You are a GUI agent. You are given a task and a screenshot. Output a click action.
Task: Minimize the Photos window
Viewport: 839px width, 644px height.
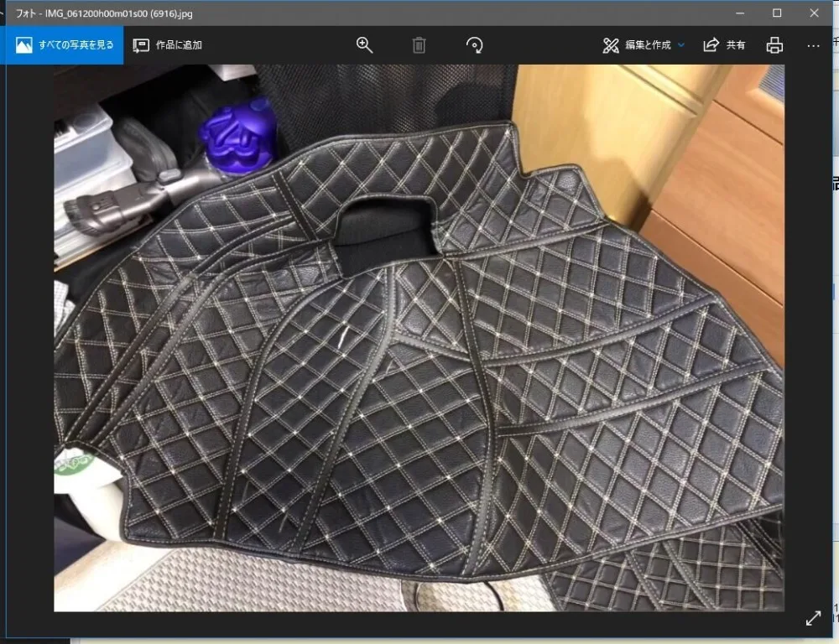click(x=740, y=13)
